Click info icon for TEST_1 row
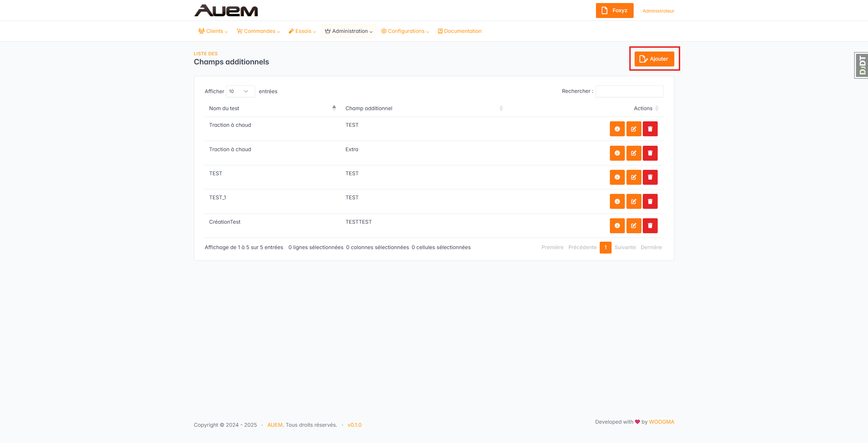The image size is (868, 443). (x=617, y=201)
